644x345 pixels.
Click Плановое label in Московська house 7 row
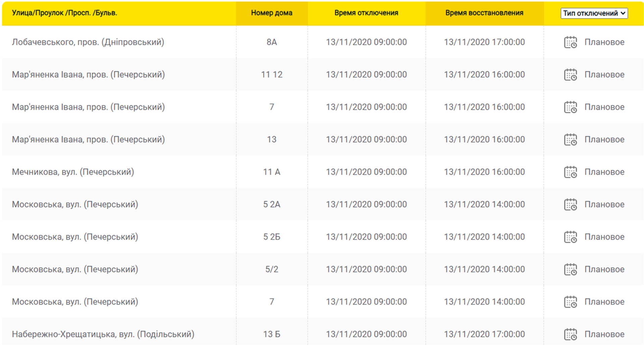pos(604,302)
